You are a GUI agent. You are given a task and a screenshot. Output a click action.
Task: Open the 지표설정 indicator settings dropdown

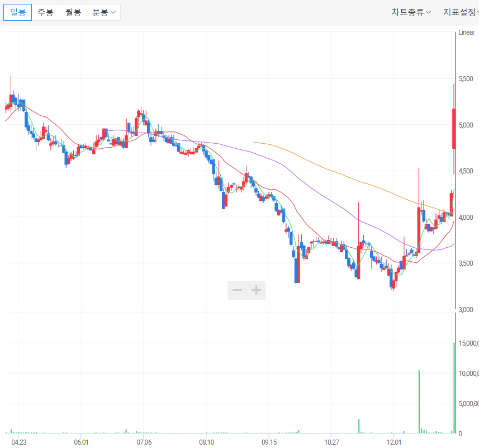pyautogui.click(x=461, y=12)
